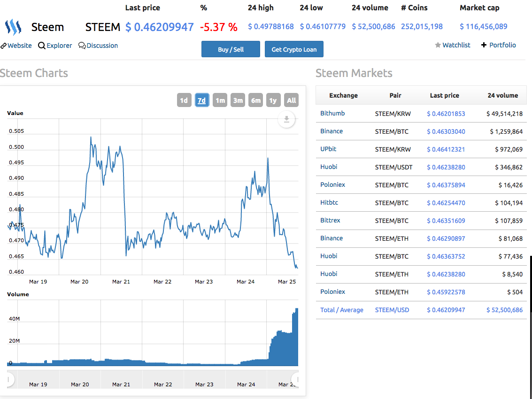Click the Market cap value $ 116,456,089
Image resolution: width=532 pixels, height=399 pixels.
[x=484, y=26]
